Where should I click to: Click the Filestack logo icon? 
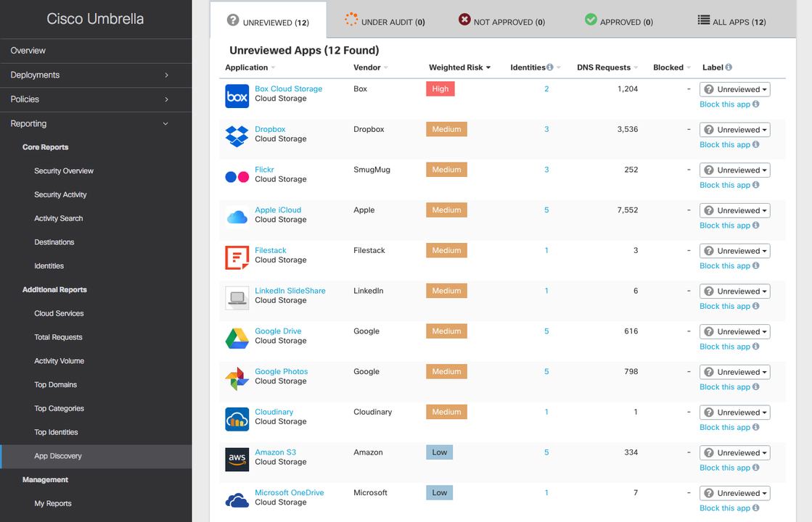(x=237, y=257)
